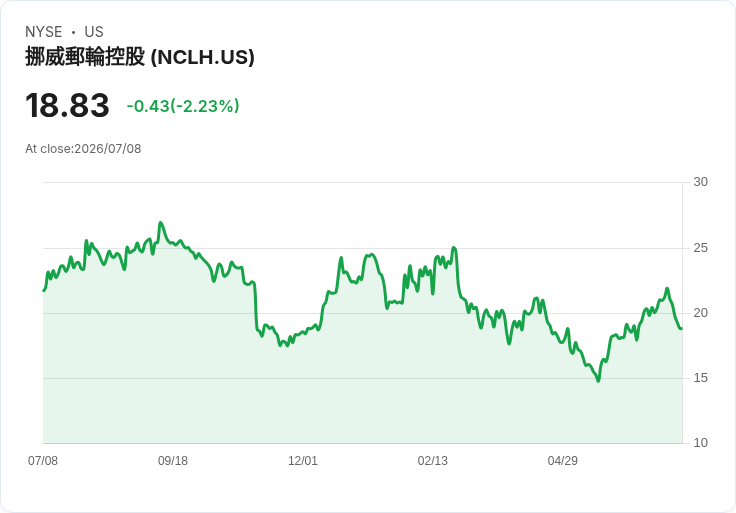Image resolution: width=736 pixels, height=513 pixels.
Task: Click the price change -0.43(-2.23%)
Action: (183, 106)
